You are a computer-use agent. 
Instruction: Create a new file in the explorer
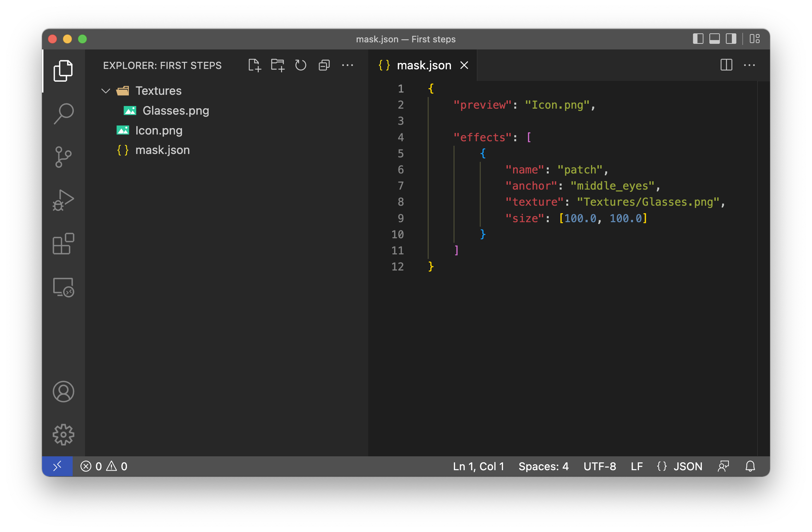(255, 65)
